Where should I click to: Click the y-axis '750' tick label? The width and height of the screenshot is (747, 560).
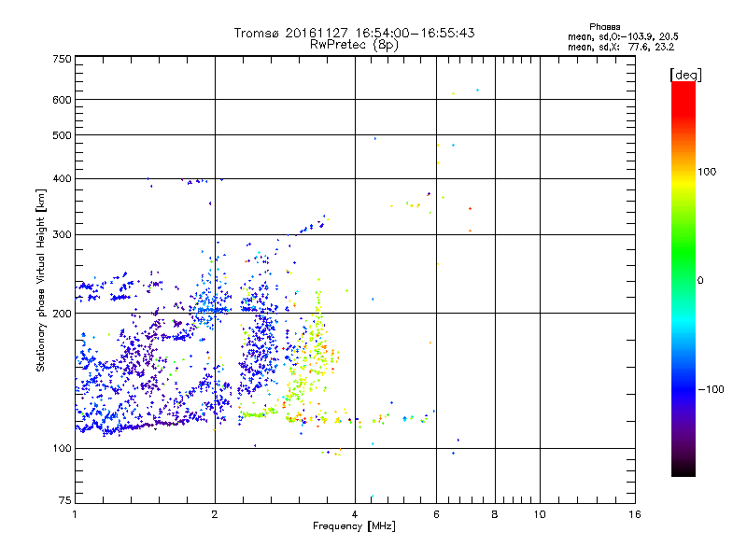point(62,59)
